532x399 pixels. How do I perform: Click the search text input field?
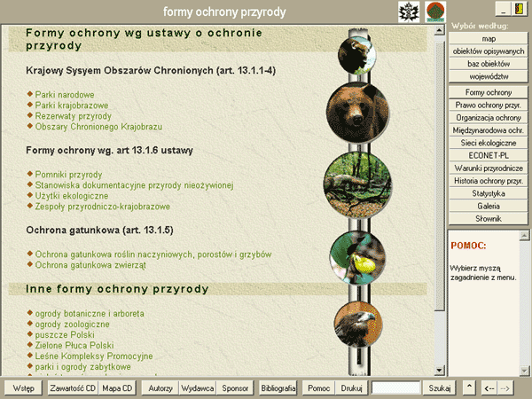coord(395,388)
